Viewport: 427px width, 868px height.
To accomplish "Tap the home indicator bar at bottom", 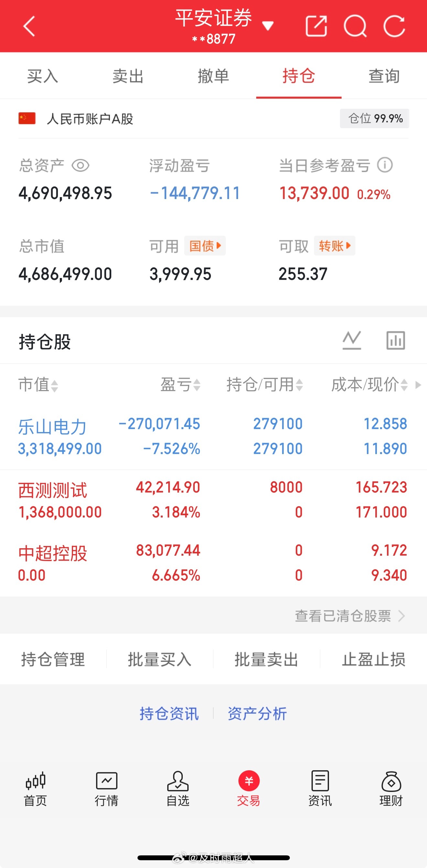I will click(x=213, y=858).
